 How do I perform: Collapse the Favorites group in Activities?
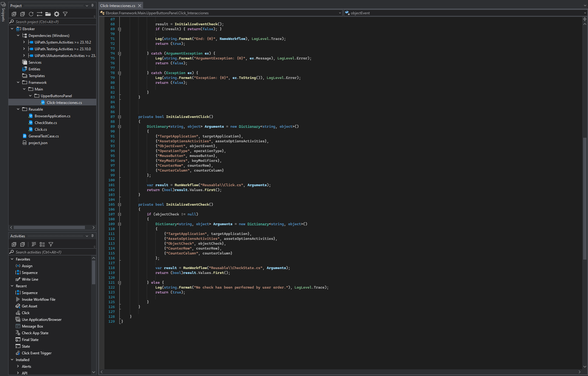(x=12, y=259)
